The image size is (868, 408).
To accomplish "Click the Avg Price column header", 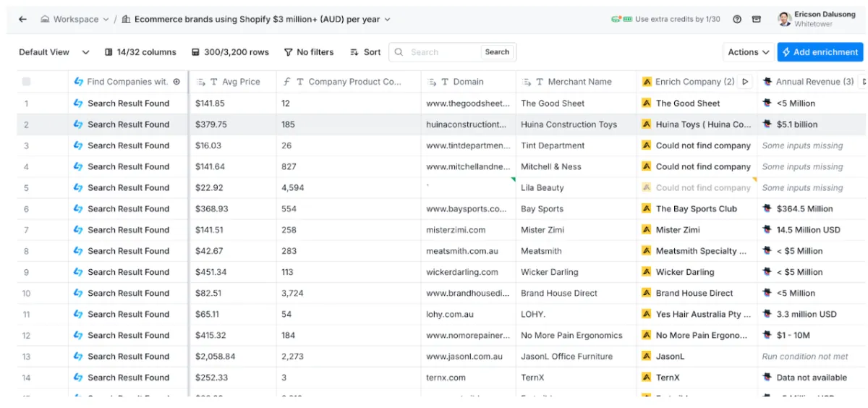I will pyautogui.click(x=232, y=82).
